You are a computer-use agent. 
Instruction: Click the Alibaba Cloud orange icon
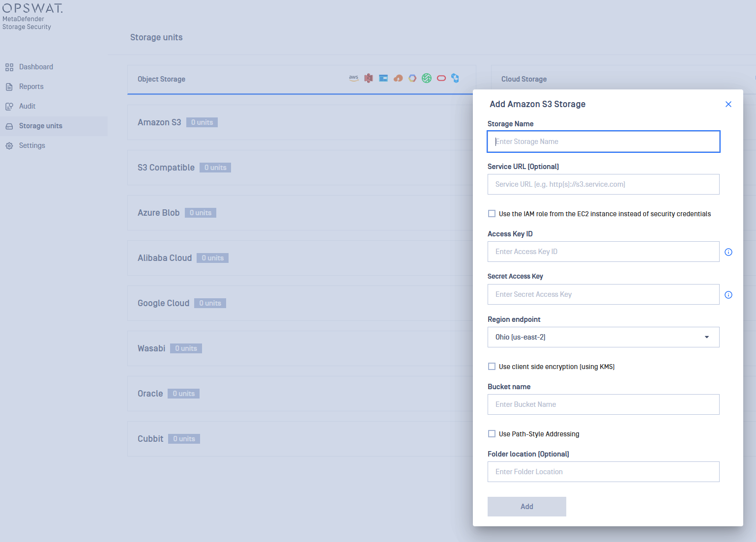click(398, 78)
